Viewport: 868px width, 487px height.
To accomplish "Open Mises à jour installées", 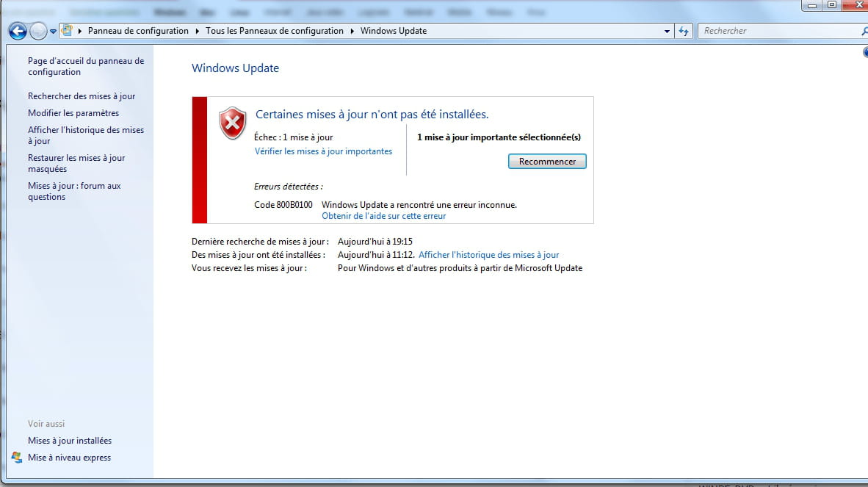I will [x=70, y=441].
